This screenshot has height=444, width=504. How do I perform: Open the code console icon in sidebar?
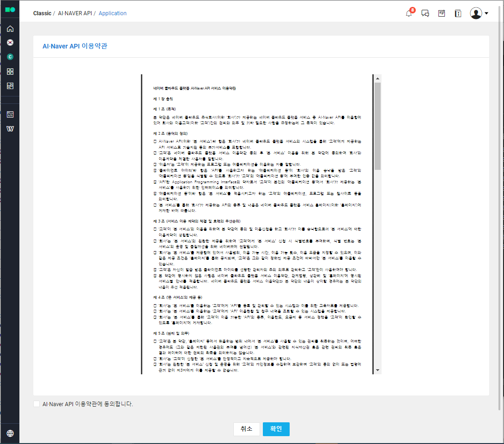[10, 114]
